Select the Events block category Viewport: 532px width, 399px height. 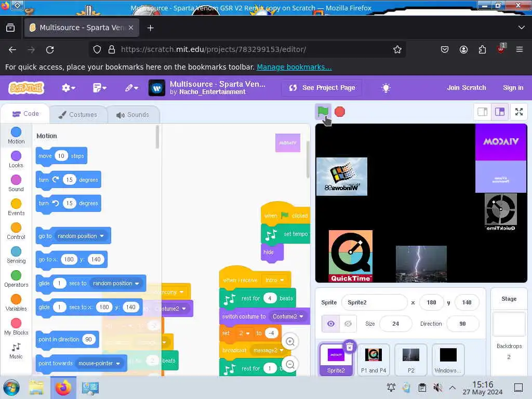[16, 207]
